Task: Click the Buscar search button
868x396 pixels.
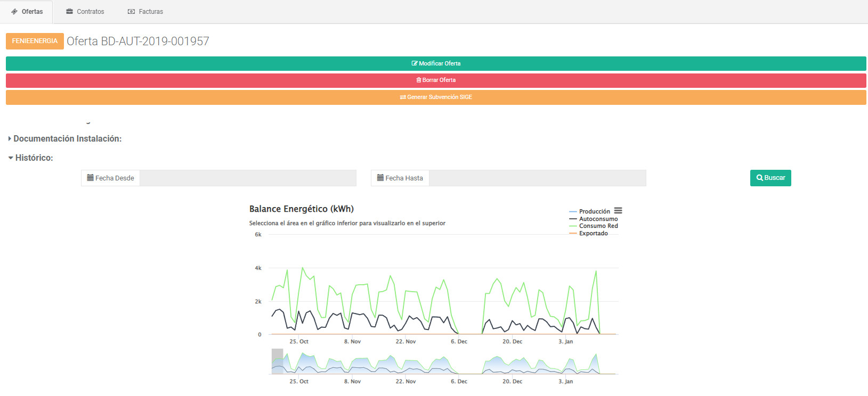Action: click(x=770, y=178)
